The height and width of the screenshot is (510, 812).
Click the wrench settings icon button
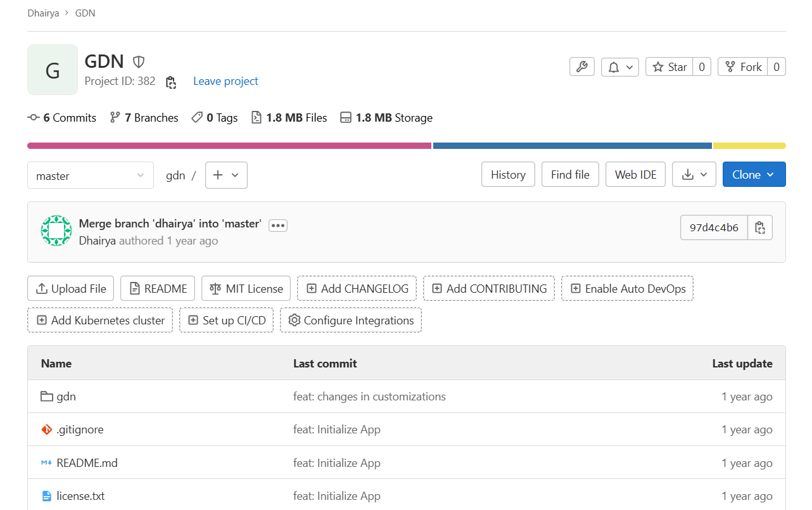click(x=581, y=67)
